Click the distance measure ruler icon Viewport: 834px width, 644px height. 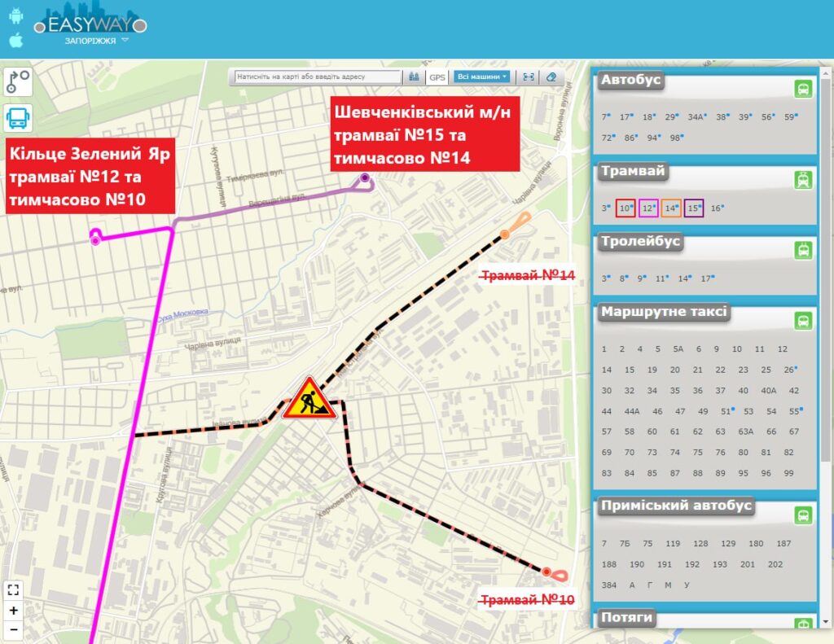tap(529, 77)
